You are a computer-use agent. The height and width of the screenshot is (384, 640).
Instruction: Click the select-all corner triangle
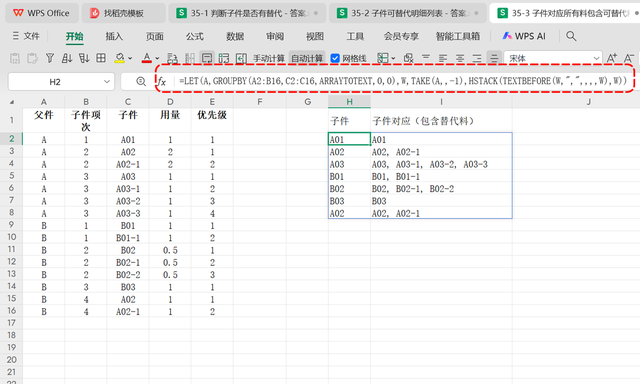pos(12,102)
